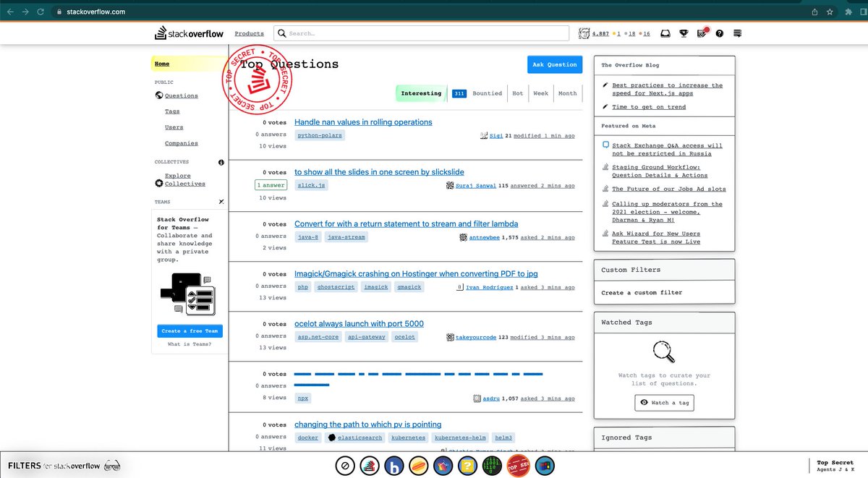Open question about slickslide slides
This screenshot has width=868, height=478.
[379, 172]
